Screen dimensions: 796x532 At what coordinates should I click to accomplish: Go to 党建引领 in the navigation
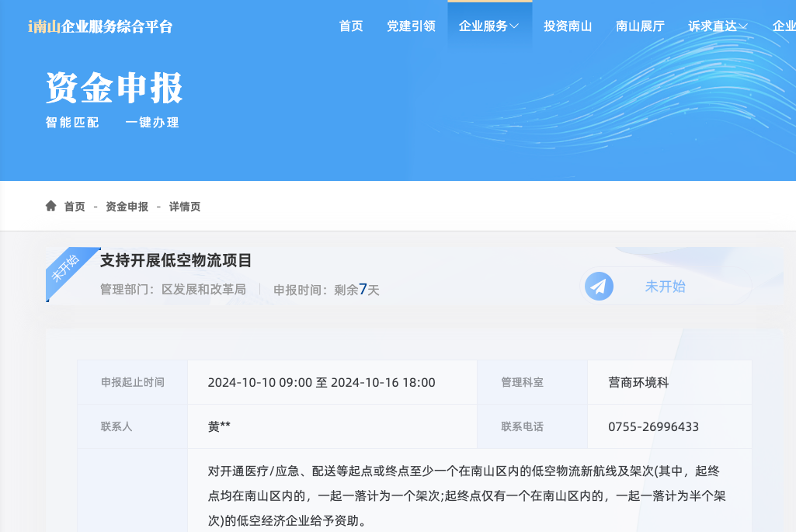pos(411,26)
